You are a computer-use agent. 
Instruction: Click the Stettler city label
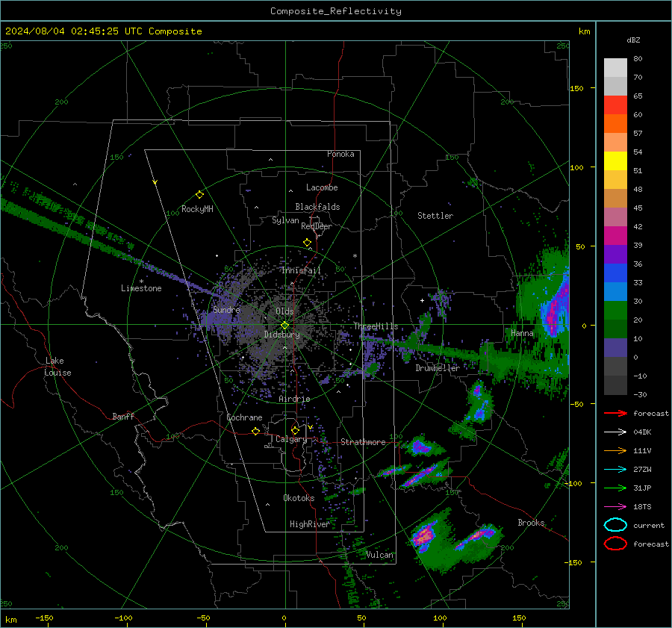click(435, 216)
